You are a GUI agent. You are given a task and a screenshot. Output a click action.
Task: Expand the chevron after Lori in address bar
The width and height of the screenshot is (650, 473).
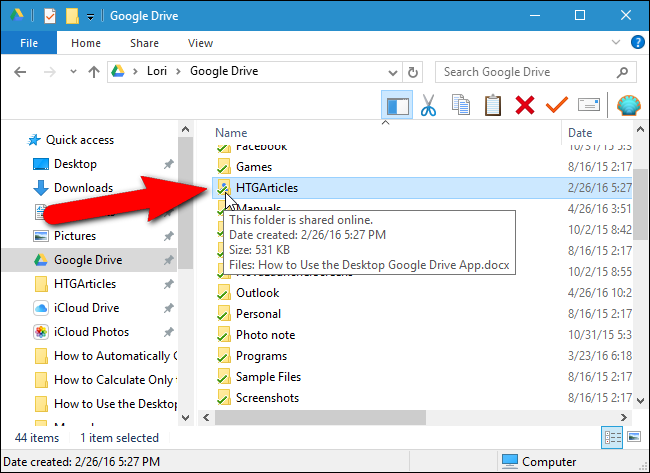pos(178,71)
